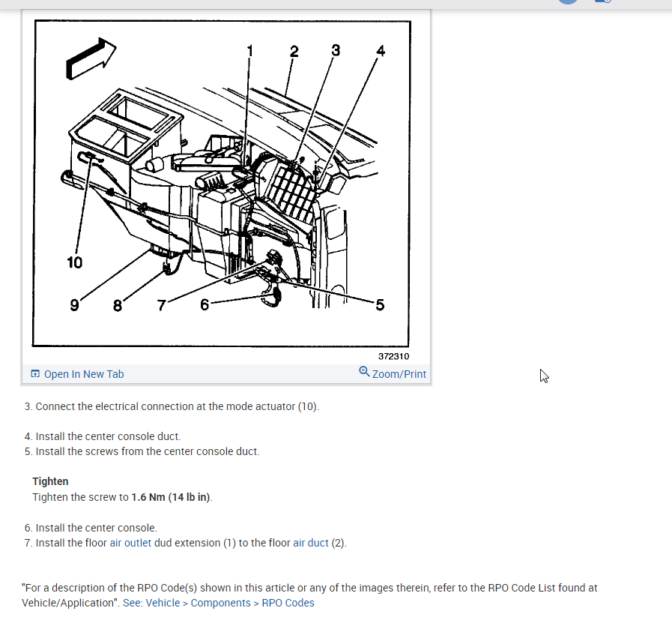Click callout number 9 in the diagram
Screen dimensions: 672x620
[75, 305]
